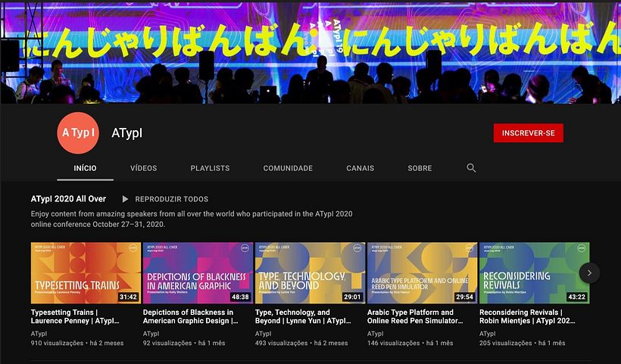Screen dimensions: 621x364
Task: Click the '92 visualizações' text
Action: 167,343
